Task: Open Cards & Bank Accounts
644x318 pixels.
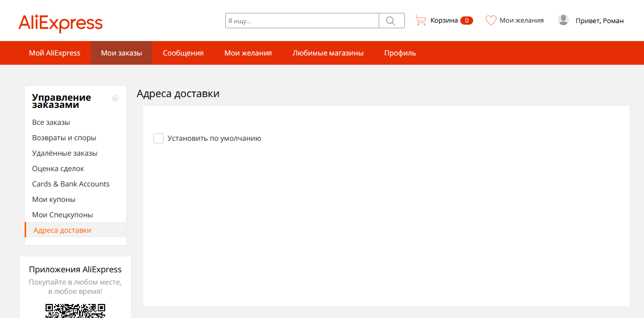Action: coord(71,184)
